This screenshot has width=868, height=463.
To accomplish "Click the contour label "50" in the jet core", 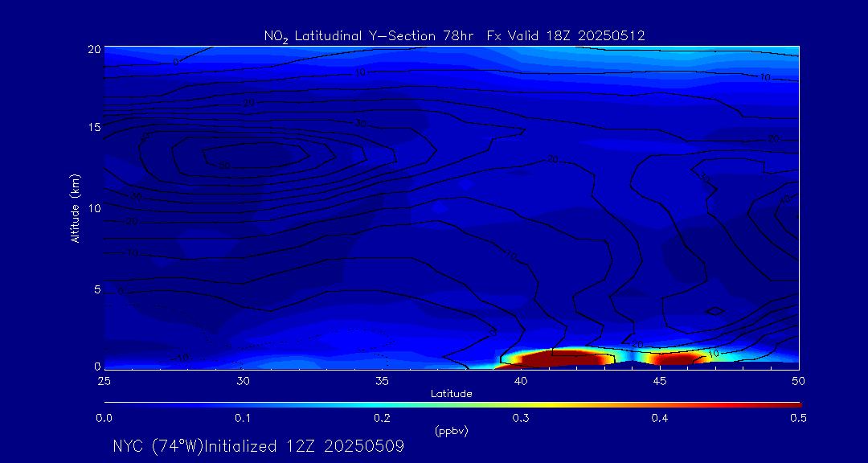I will [223, 165].
